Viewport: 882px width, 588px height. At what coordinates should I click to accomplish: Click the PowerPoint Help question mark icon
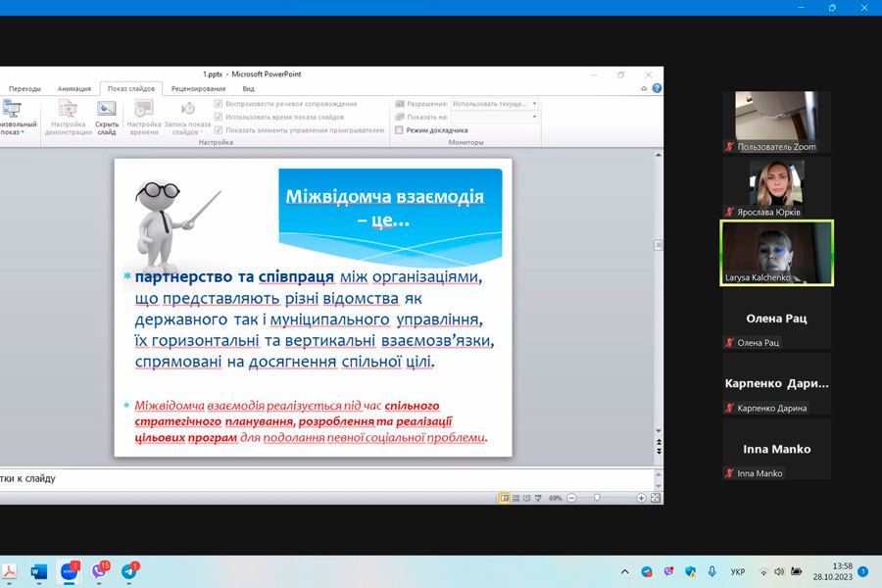[657, 88]
